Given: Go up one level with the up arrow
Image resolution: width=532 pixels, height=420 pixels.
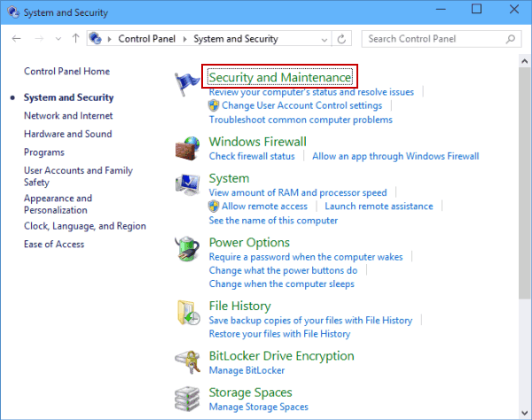Looking at the screenshot, I should [75, 38].
